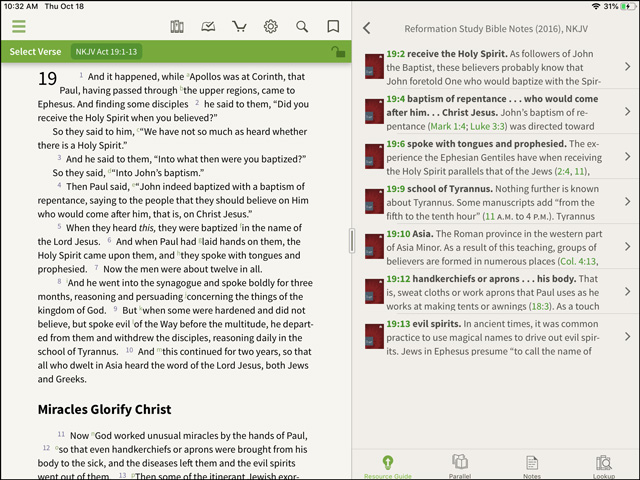
Task: Tap the Wi-Fi status icon
Action: click(596, 6)
